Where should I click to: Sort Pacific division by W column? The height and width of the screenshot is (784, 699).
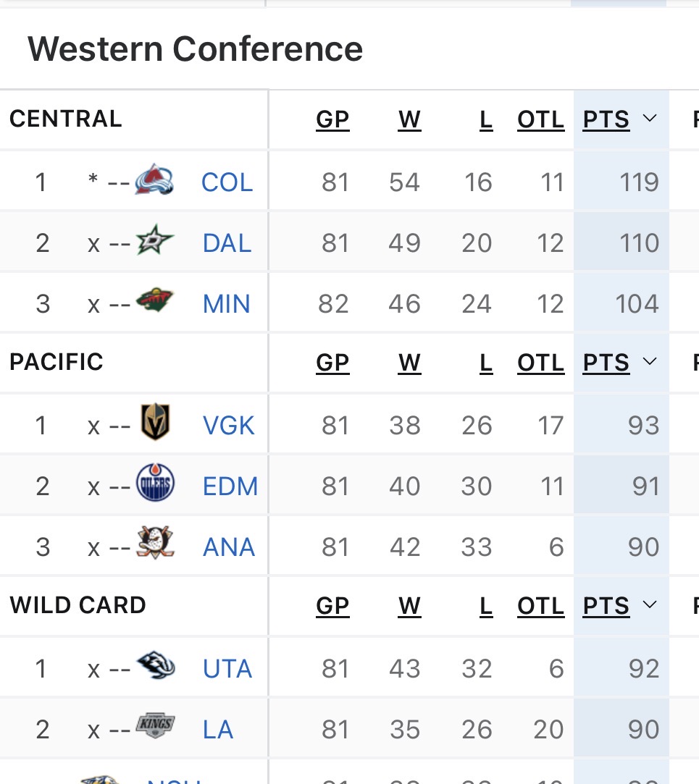coord(409,362)
